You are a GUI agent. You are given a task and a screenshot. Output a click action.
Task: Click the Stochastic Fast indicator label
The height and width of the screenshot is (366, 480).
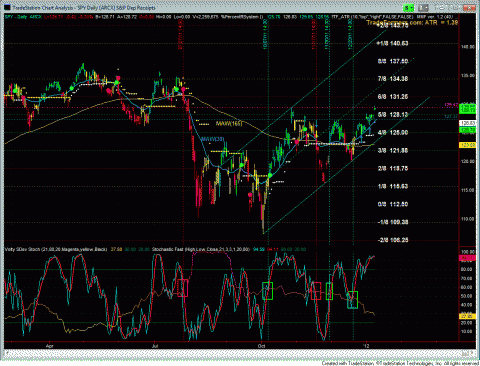pos(200,249)
